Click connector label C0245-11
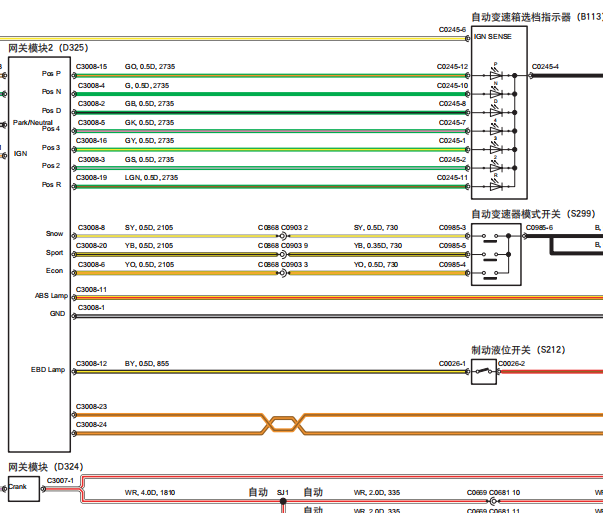The image size is (603, 513). 452,178
